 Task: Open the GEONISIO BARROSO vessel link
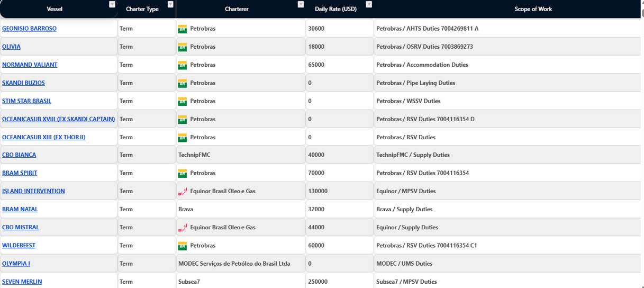click(x=29, y=29)
